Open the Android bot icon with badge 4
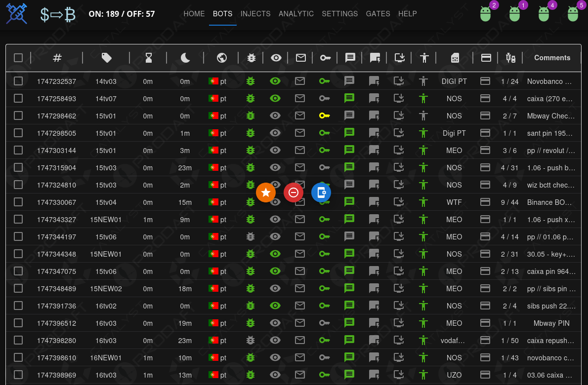588x385 pixels. click(544, 14)
